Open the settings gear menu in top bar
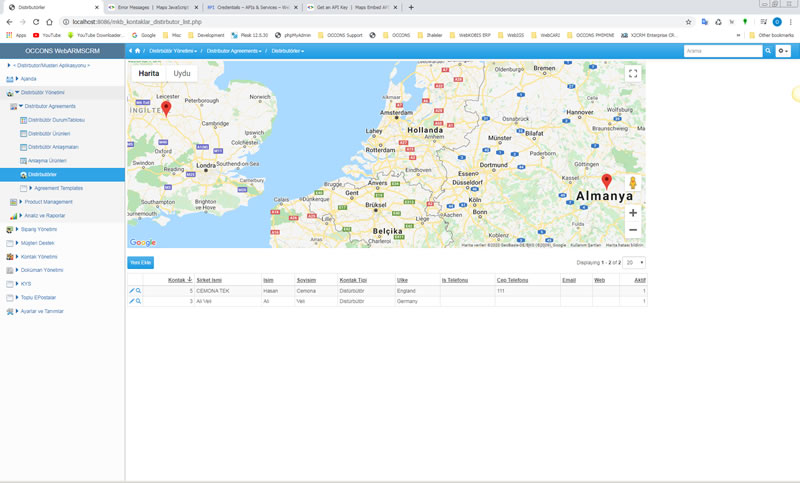Screen dimensions: 800x483 point(783,50)
